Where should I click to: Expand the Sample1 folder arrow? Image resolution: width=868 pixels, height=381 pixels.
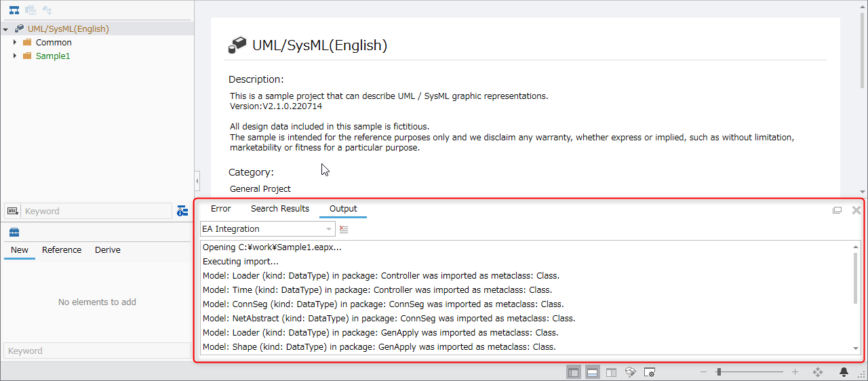tap(14, 56)
